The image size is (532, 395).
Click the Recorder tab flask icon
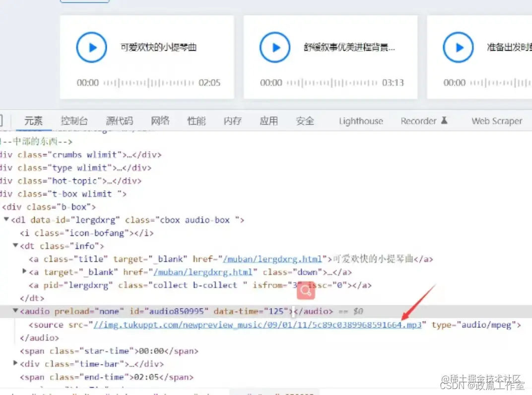tap(444, 120)
